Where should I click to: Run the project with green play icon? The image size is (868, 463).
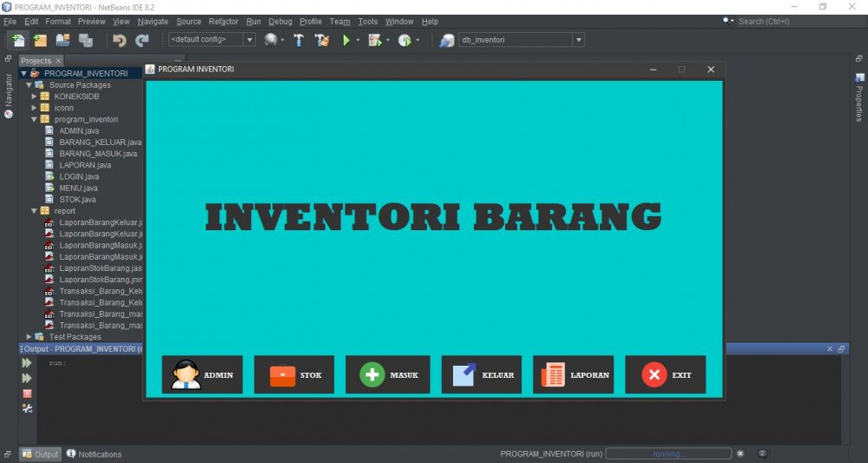(x=346, y=40)
